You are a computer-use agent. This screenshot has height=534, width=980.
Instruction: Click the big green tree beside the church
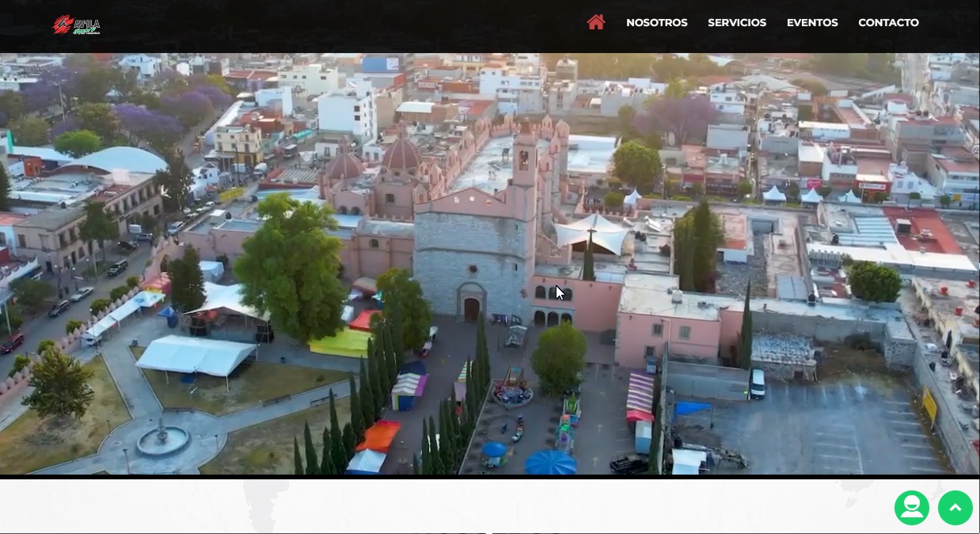291,265
